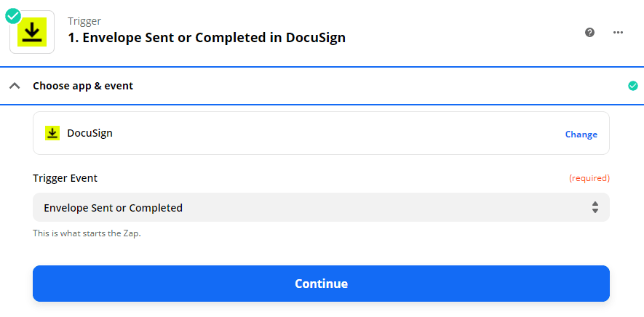Click the DocuSign app name text
644x317 pixels.
(x=90, y=133)
